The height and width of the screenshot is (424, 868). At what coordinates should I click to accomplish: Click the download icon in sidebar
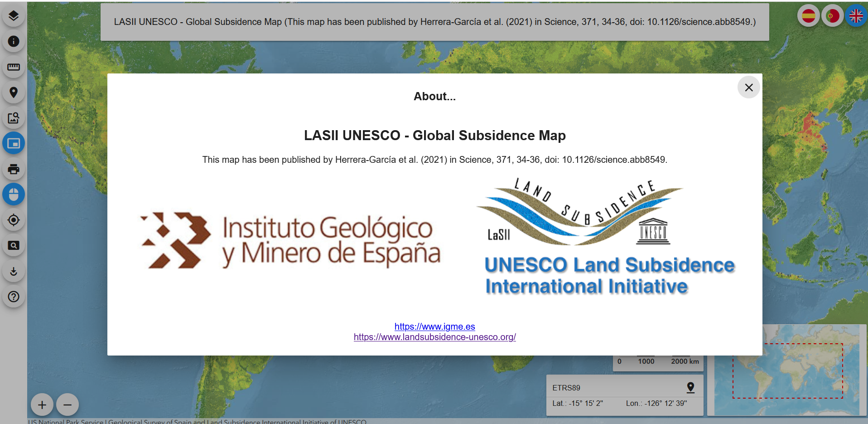(x=14, y=271)
